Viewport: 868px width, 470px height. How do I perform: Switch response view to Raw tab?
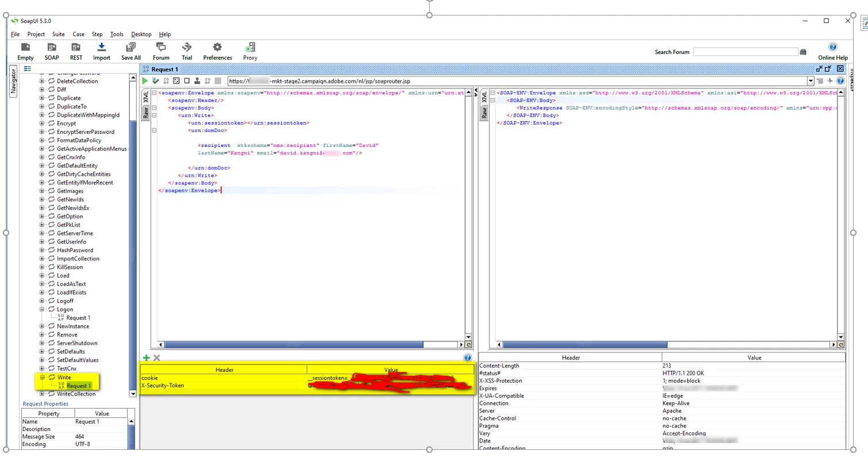click(x=484, y=112)
